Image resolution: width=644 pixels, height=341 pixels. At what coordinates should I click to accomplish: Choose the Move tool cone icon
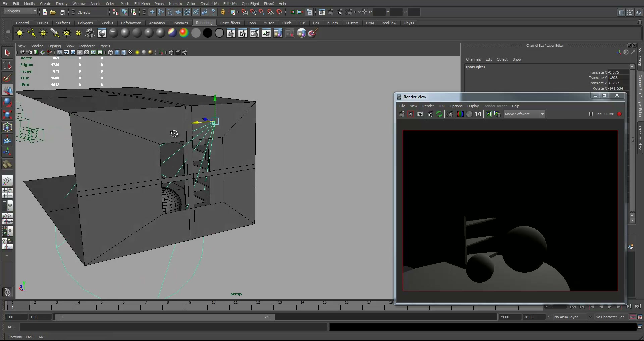coord(7,90)
